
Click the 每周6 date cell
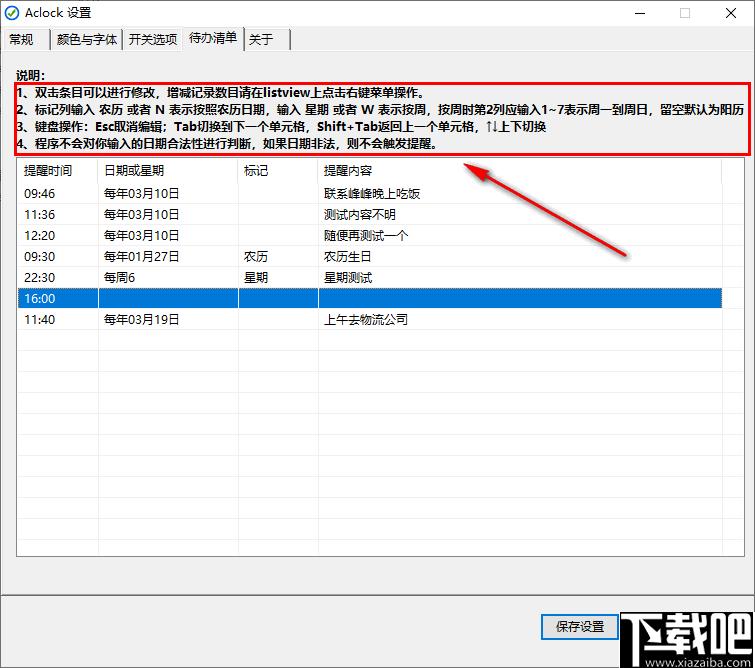pyautogui.click(x=119, y=277)
